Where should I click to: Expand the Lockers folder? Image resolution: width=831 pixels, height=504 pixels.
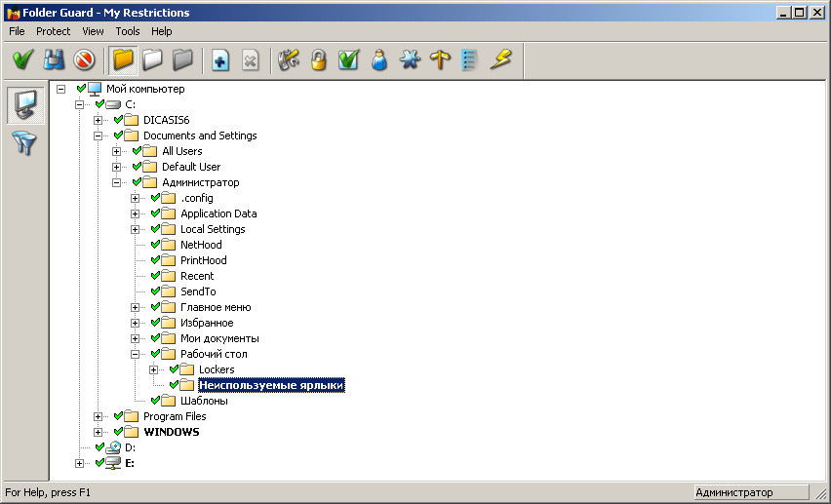coord(154,369)
